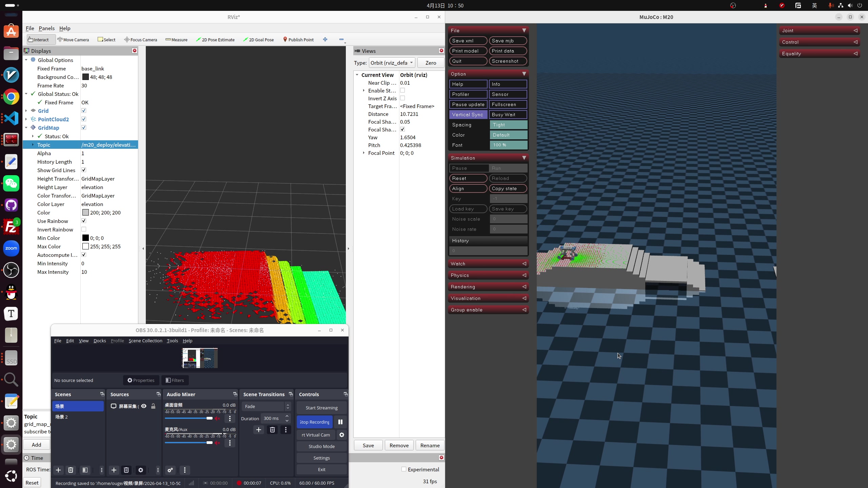Open Virtual Camera settings gear in OBS
This screenshot has width=868, height=488.
342,435
